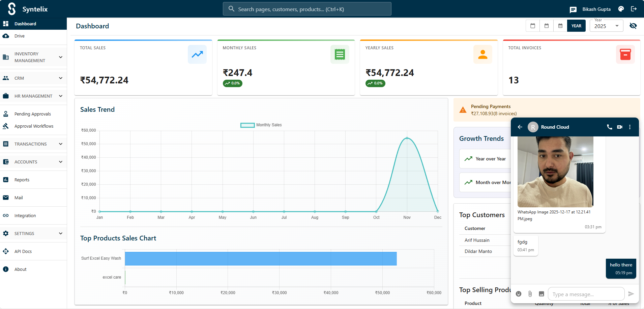
Task: Open the Year 2025 dropdown
Action: 606,26
